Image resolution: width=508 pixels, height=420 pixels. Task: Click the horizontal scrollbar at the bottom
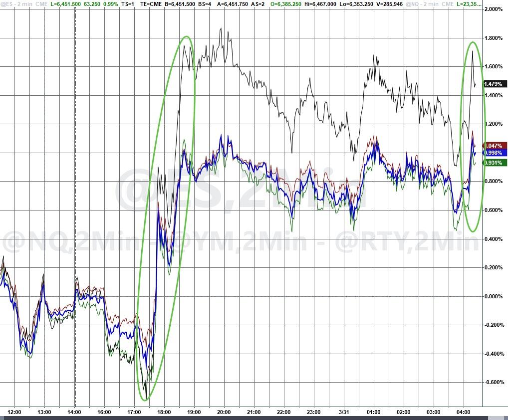[250, 418]
